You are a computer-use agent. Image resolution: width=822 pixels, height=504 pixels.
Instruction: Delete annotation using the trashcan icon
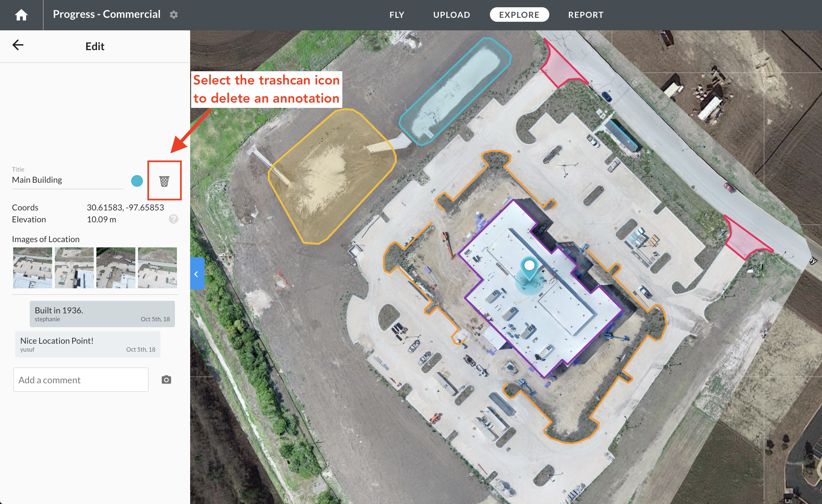[164, 181]
